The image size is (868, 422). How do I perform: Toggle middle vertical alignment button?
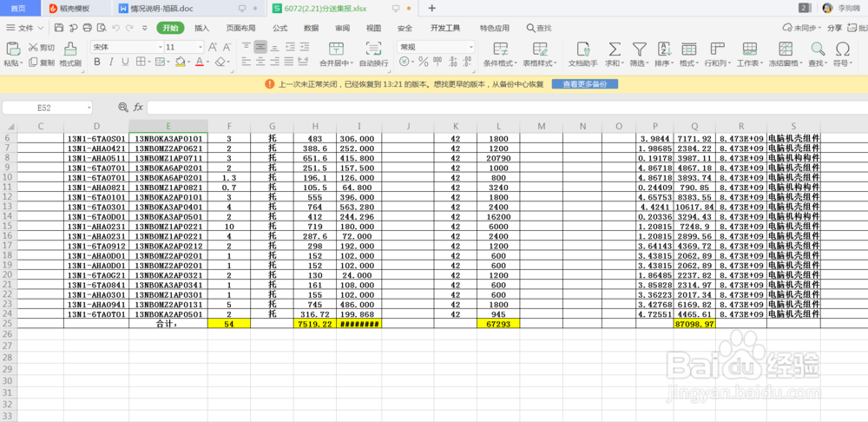(x=260, y=47)
